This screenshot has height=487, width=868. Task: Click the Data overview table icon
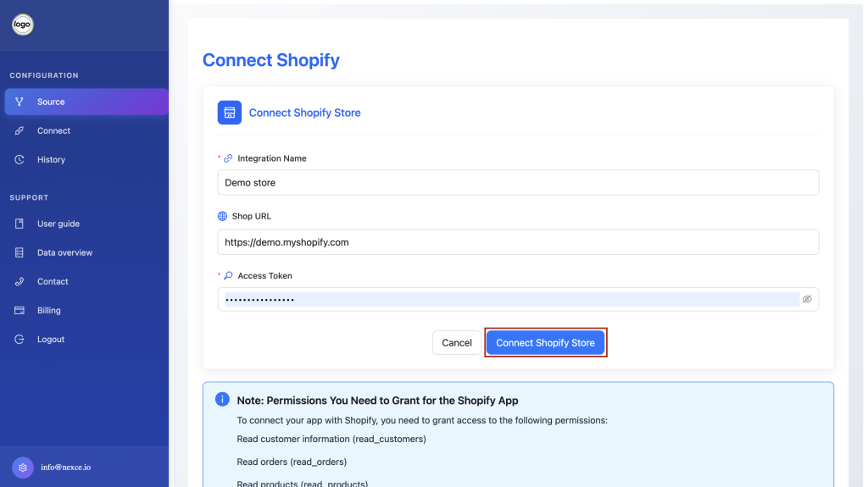[x=19, y=252]
